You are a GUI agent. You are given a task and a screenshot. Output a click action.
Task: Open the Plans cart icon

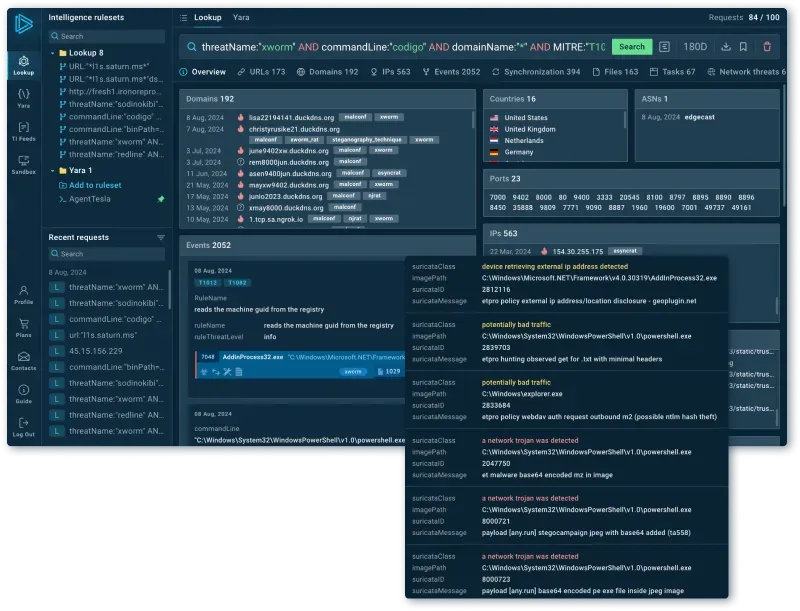[23, 327]
